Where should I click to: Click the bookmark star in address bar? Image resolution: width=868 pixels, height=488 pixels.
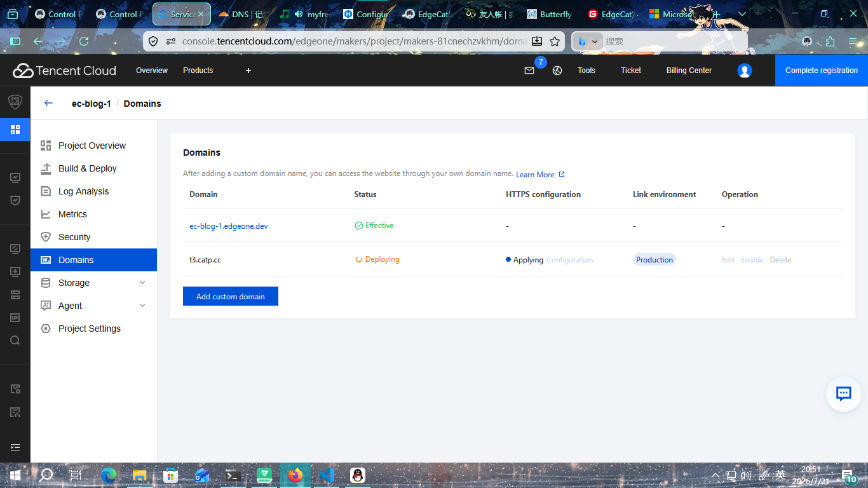tap(555, 41)
